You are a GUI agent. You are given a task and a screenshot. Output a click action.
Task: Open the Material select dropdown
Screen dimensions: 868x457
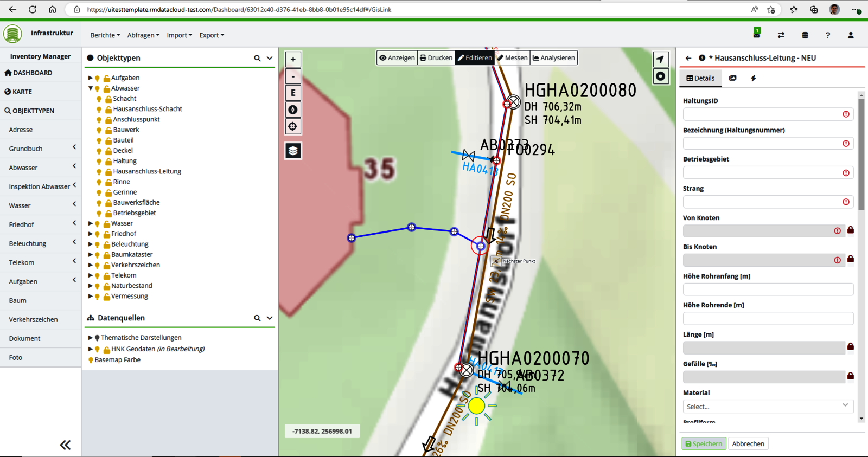[x=768, y=406]
